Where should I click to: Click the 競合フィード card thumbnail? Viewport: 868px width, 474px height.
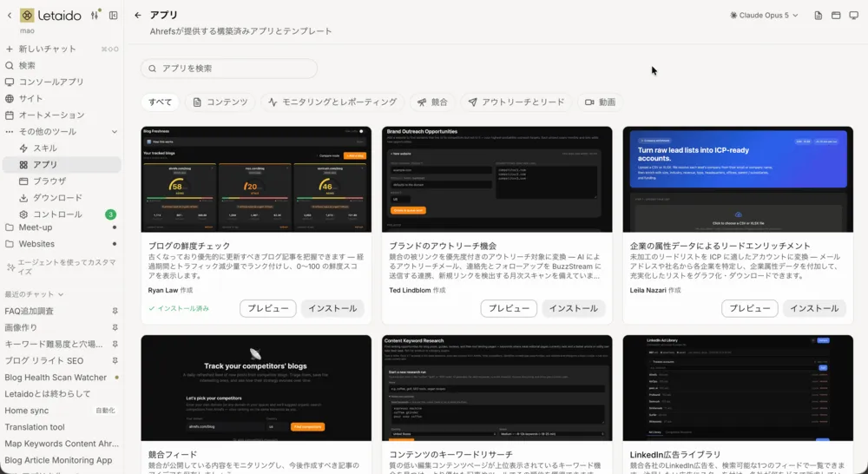256,387
